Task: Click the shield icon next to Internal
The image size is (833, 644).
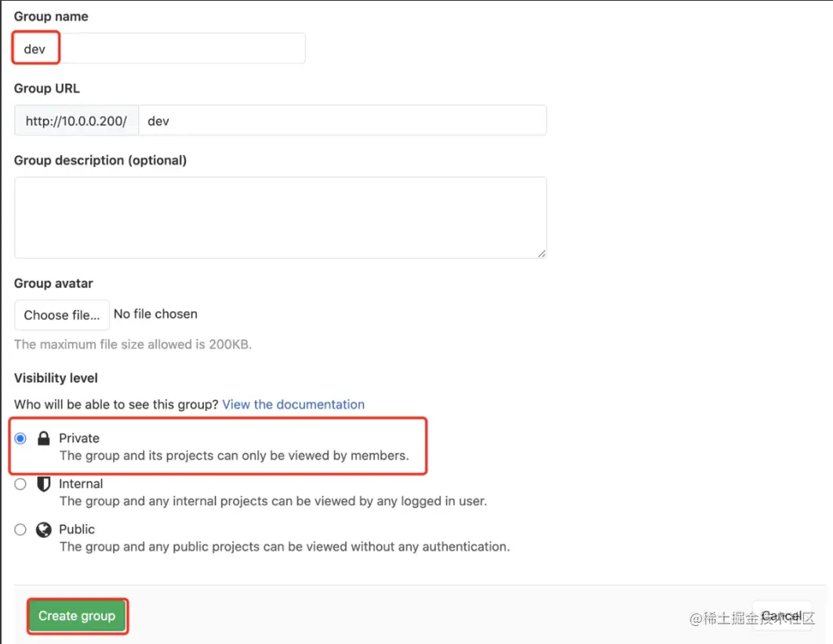Action: tap(44, 484)
